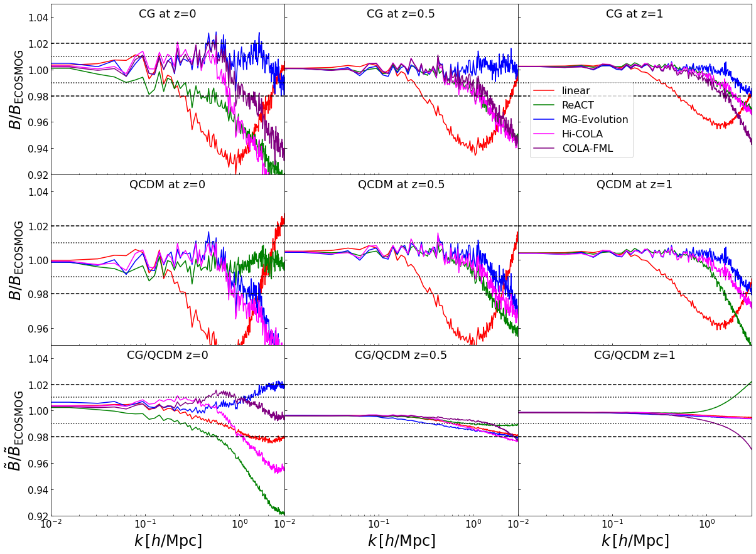The image size is (756, 554).
Task: Select the 'Hi-COLA' legend entry
Action: tap(568, 134)
